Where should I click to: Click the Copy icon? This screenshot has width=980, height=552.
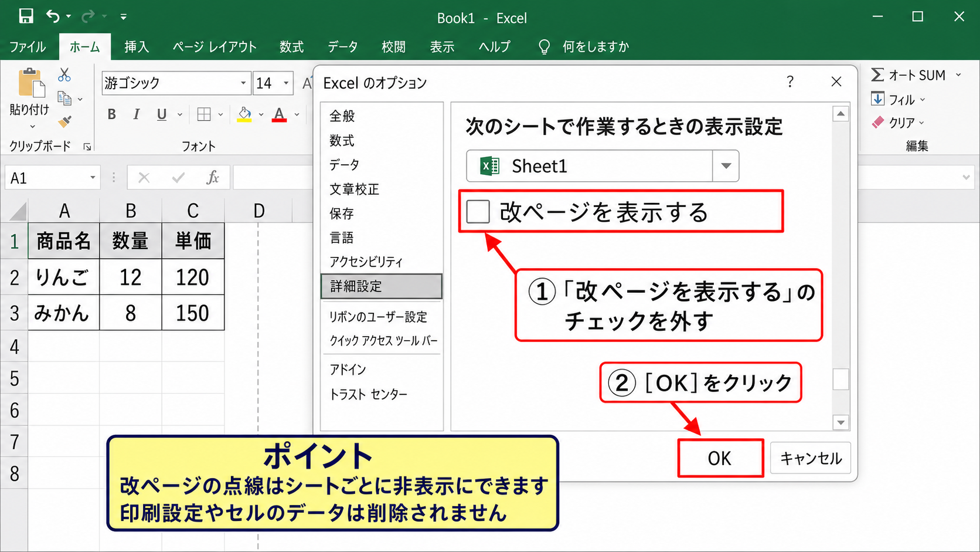64,98
